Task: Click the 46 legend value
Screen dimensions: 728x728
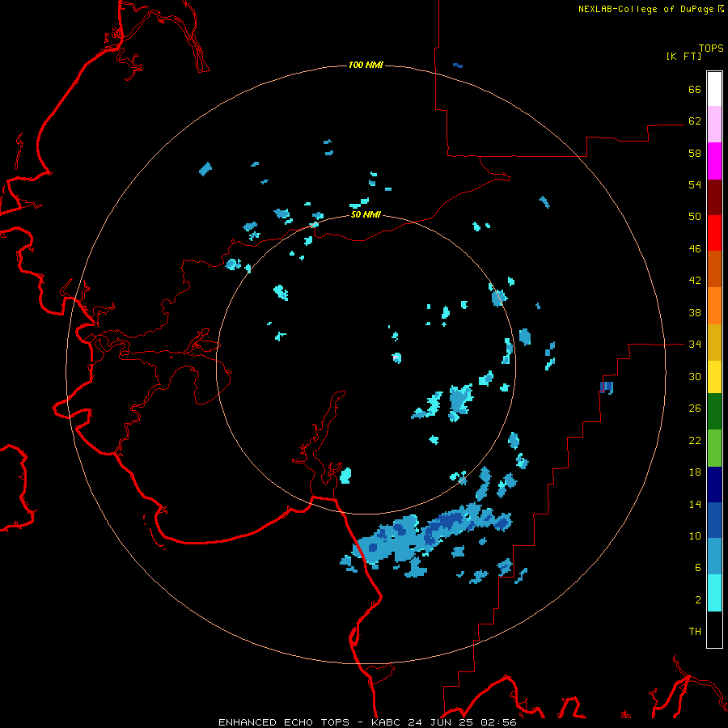Action: point(695,249)
